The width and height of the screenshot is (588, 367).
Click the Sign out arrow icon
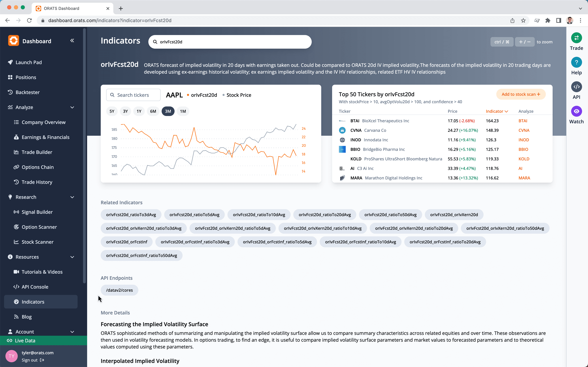(42, 360)
